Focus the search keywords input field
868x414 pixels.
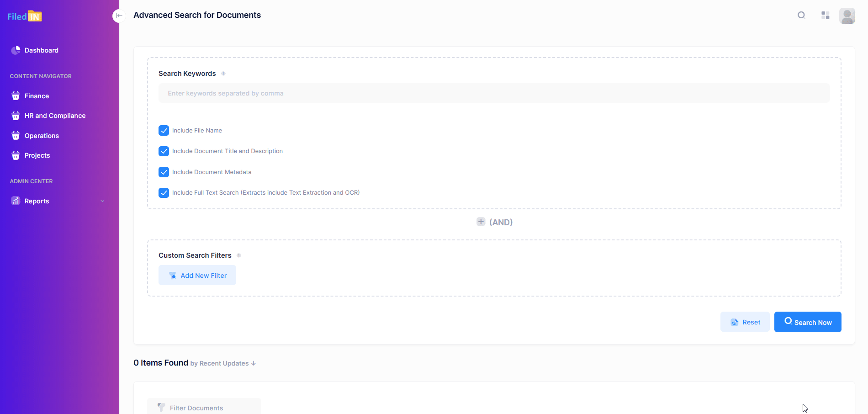(x=494, y=93)
